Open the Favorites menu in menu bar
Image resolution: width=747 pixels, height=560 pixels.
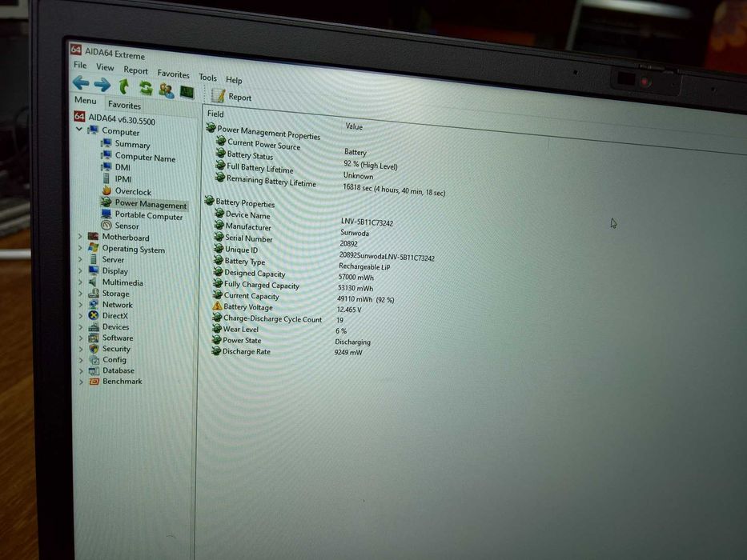174,74
